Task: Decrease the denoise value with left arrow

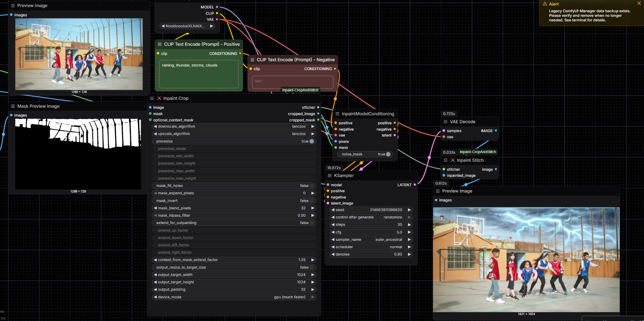Action: coord(333,254)
